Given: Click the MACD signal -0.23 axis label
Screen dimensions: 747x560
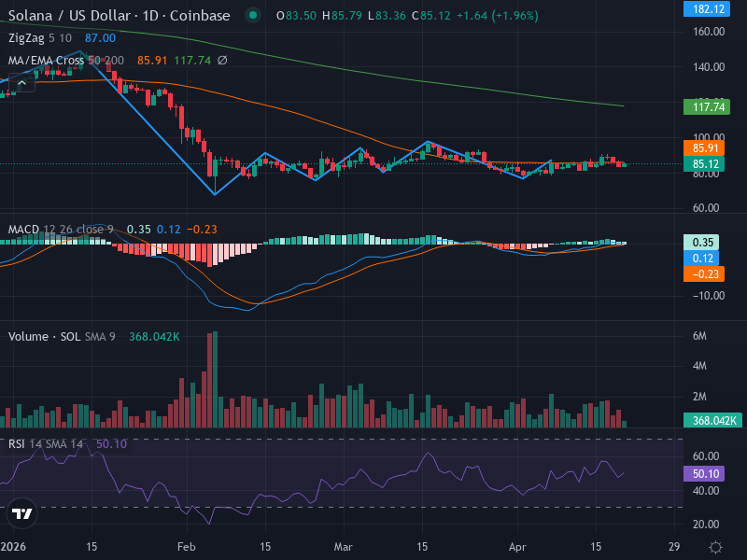Looking at the screenshot, I should (704, 274).
